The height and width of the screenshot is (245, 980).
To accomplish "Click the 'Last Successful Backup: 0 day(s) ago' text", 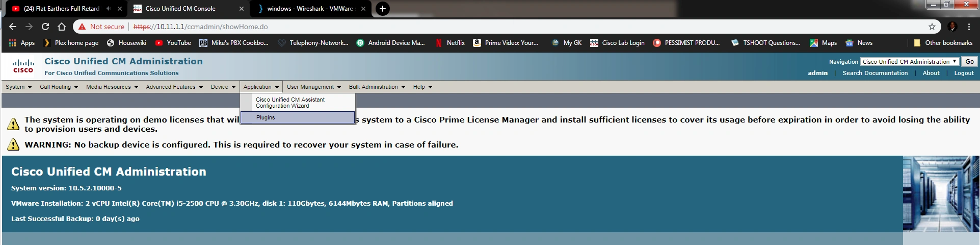I will (75, 218).
